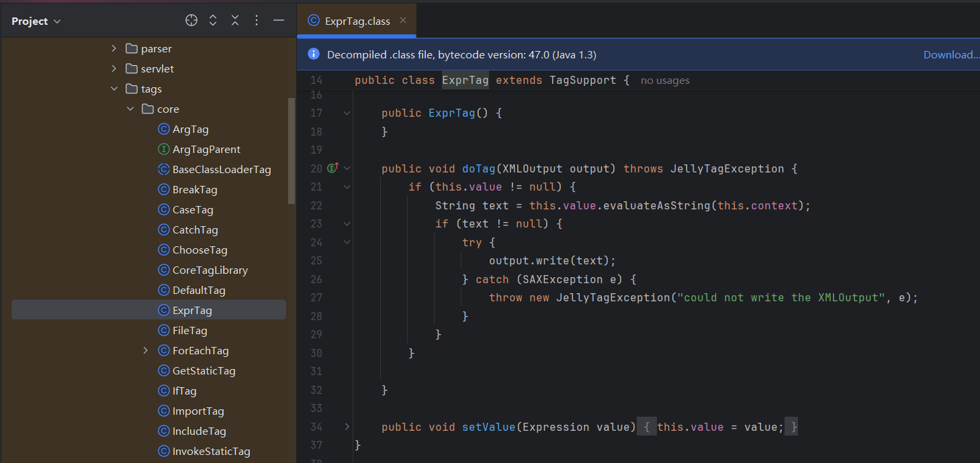
Task: Unfold the setValue method at line 34
Action: [x=347, y=427]
